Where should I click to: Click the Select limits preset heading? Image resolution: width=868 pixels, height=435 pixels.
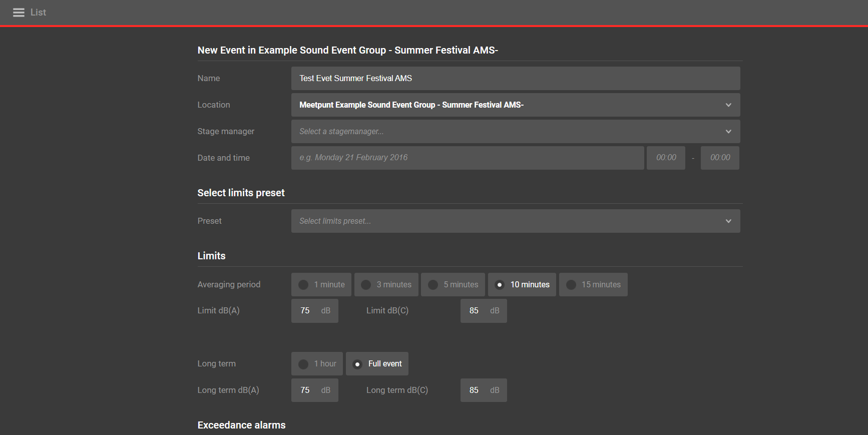[x=241, y=193]
